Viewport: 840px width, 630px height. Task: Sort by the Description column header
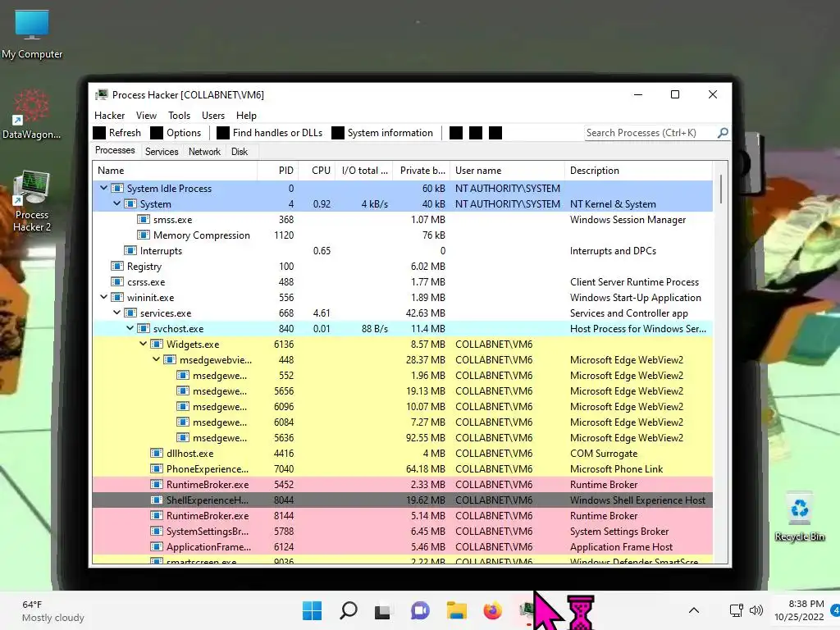(x=638, y=171)
